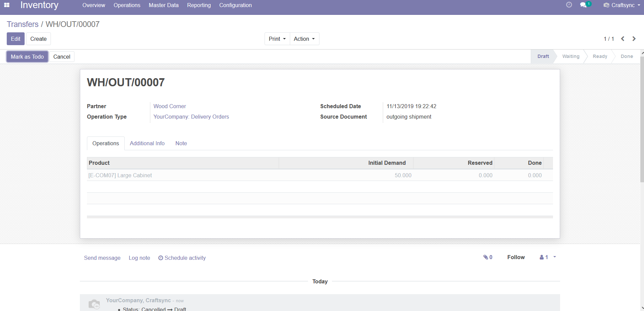Viewport: 644px width, 311px height.
Task: Expand the Print dropdown
Action: click(277, 39)
